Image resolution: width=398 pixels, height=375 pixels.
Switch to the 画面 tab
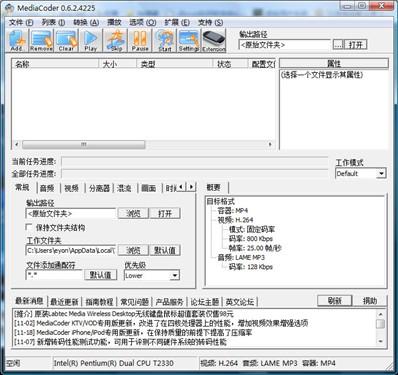pyautogui.click(x=149, y=188)
